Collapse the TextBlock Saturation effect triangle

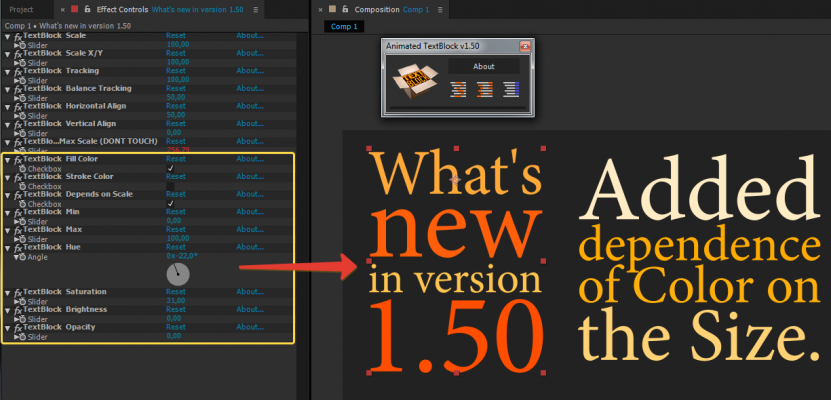[x=7, y=292]
